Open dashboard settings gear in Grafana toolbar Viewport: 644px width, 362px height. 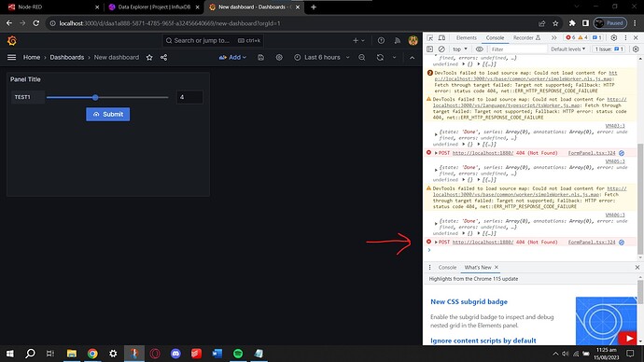tap(279, 58)
